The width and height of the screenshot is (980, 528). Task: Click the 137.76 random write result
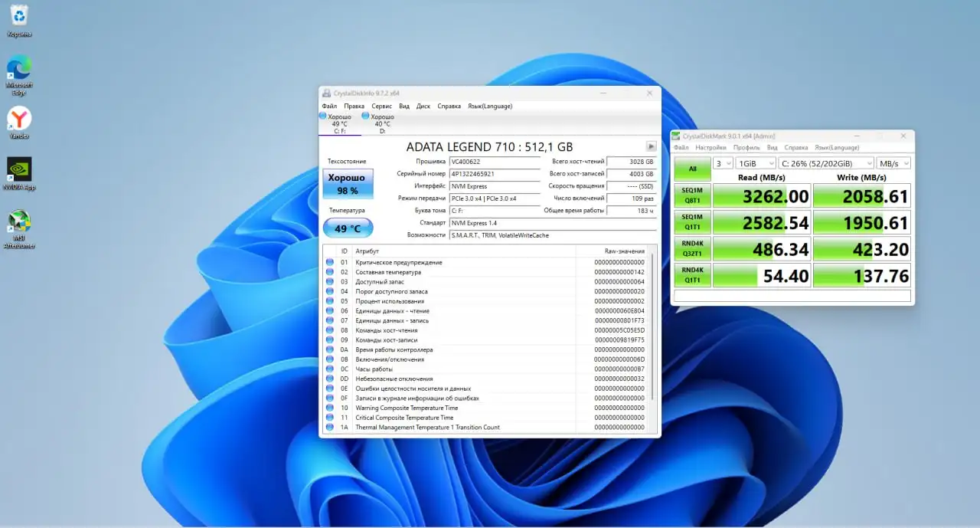[x=862, y=276]
